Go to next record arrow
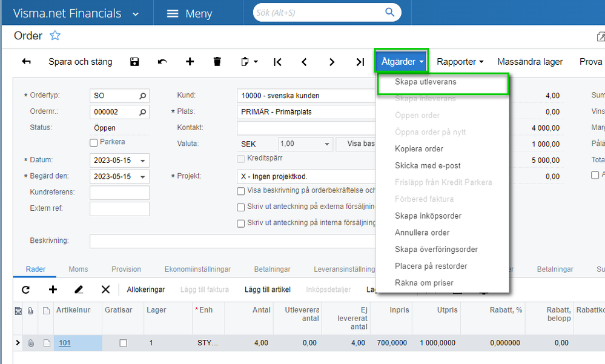This screenshot has height=364, width=605. (332, 62)
